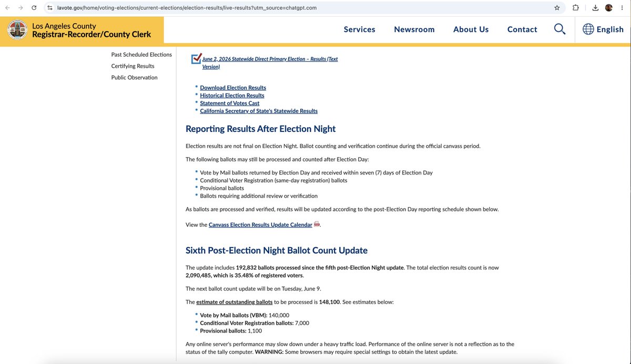Click 'Vote by Mail ballots returned by Election Day' bullet
Image resolution: width=631 pixels, height=364 pixels.
pyautogui.click(x=316, y=173)
